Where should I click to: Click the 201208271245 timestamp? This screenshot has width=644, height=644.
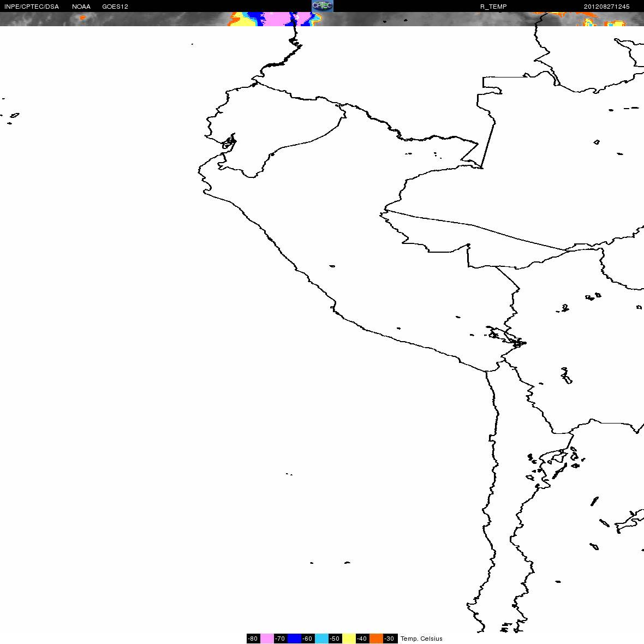pos(607,7)
